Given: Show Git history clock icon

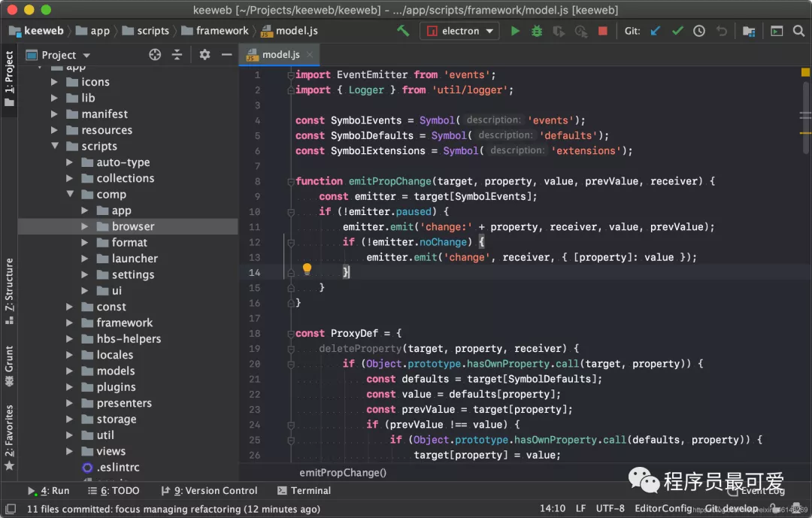Looking at the screenshot, I should point(699,31).
